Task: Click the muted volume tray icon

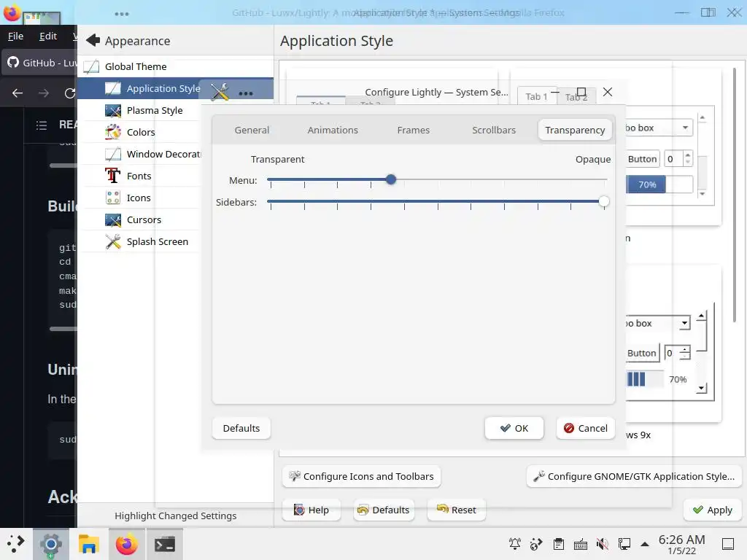Action: coord(602,544)
